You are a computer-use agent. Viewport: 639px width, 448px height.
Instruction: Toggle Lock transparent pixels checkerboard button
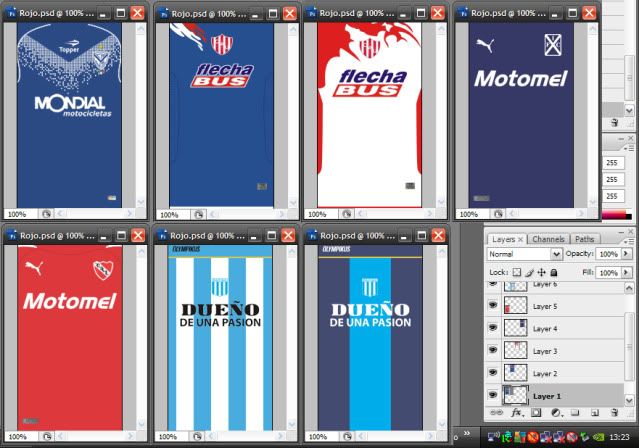[517, 272]
